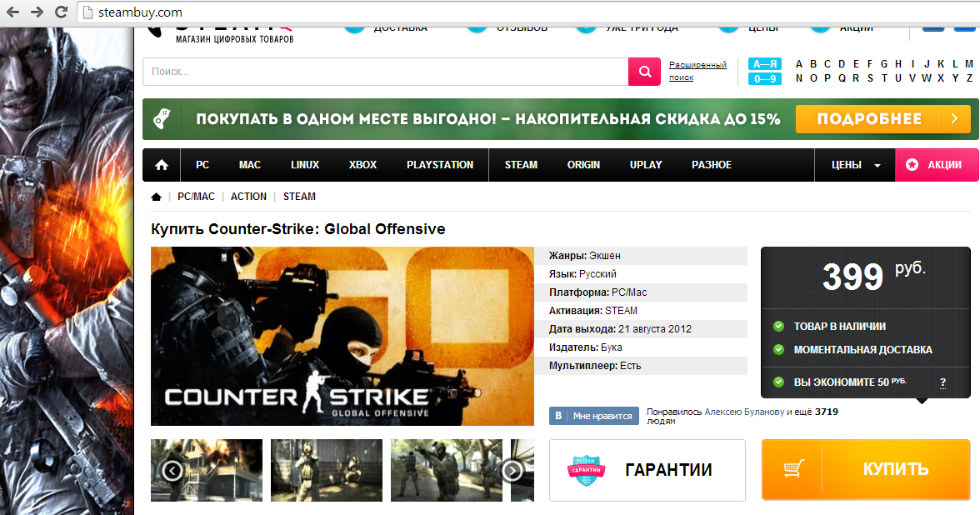
Task: Click the arrow at the end of the ПОДРОБНЕЕ button
Action: pyautogui.click(x=954, y=118)
